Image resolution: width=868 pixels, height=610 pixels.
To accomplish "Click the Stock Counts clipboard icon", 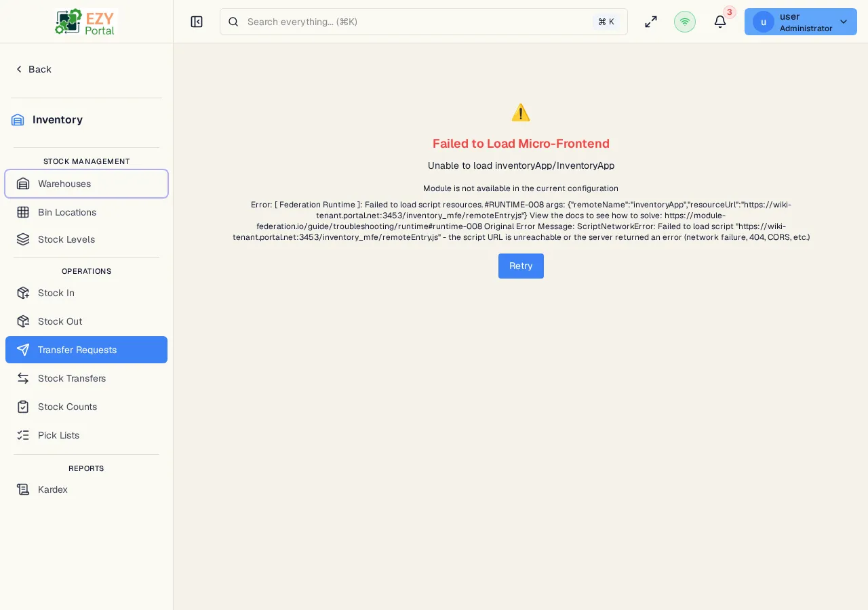I will 23,407.
